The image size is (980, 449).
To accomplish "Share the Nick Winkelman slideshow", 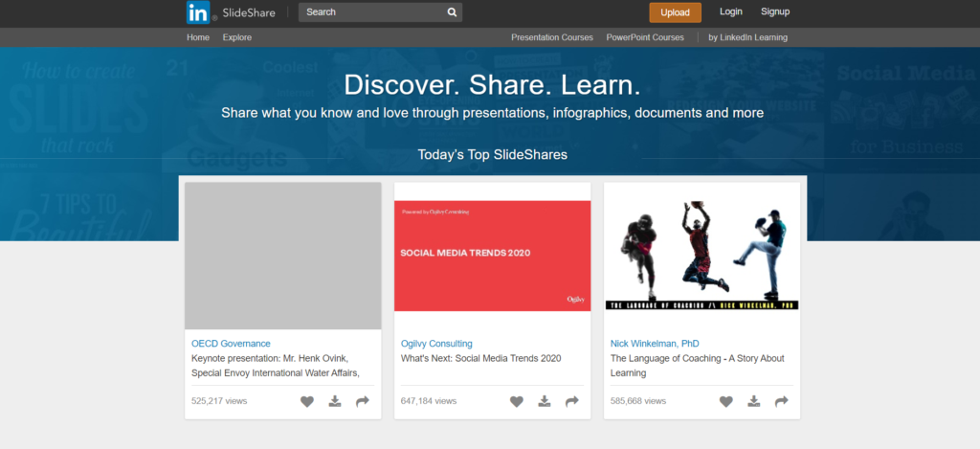I will (781, 401).
